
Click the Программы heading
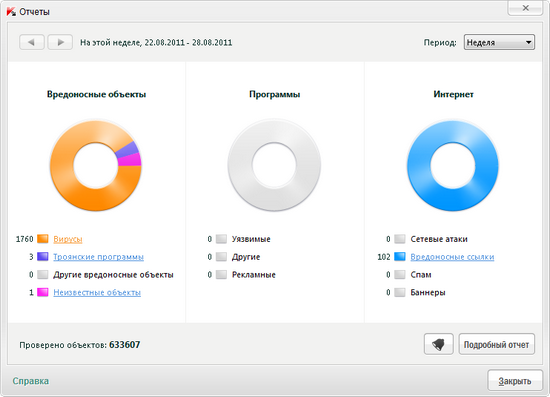pos(275,94)
